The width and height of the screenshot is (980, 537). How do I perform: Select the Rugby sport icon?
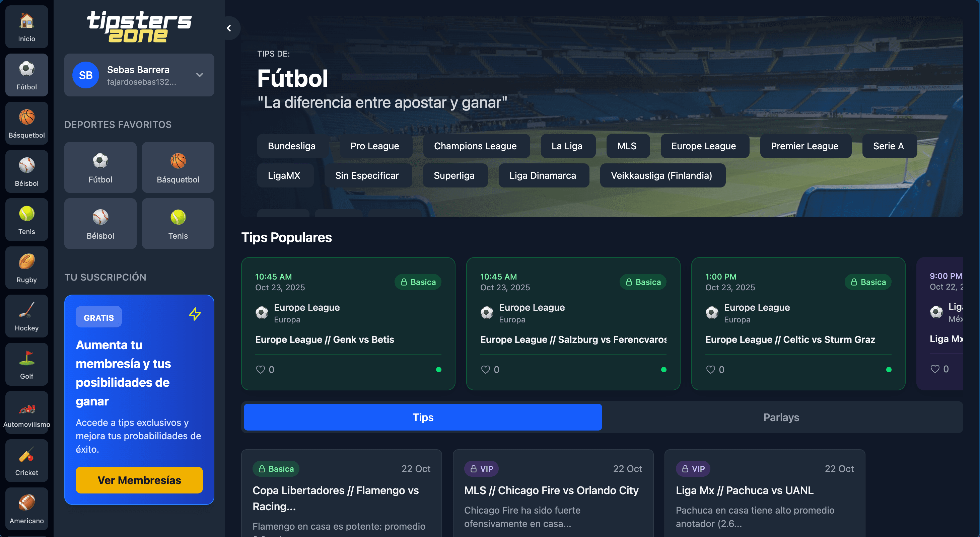[26, 268]
